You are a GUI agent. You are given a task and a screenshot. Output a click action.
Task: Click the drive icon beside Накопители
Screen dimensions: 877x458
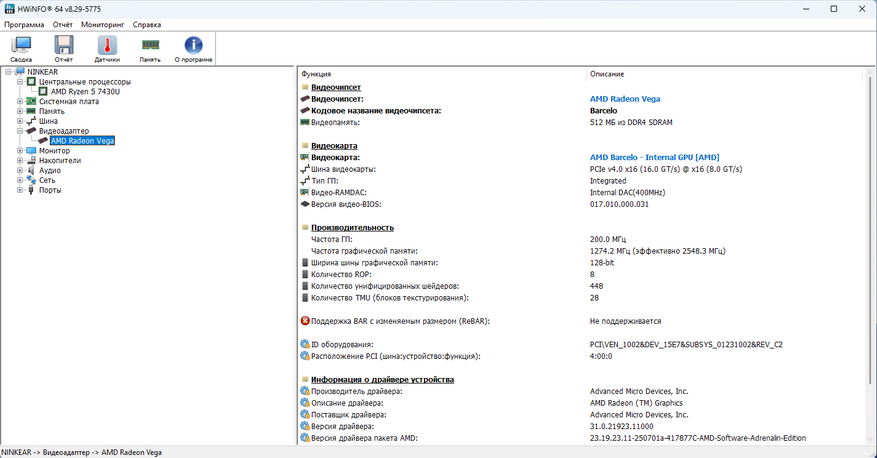pos(31,160)
